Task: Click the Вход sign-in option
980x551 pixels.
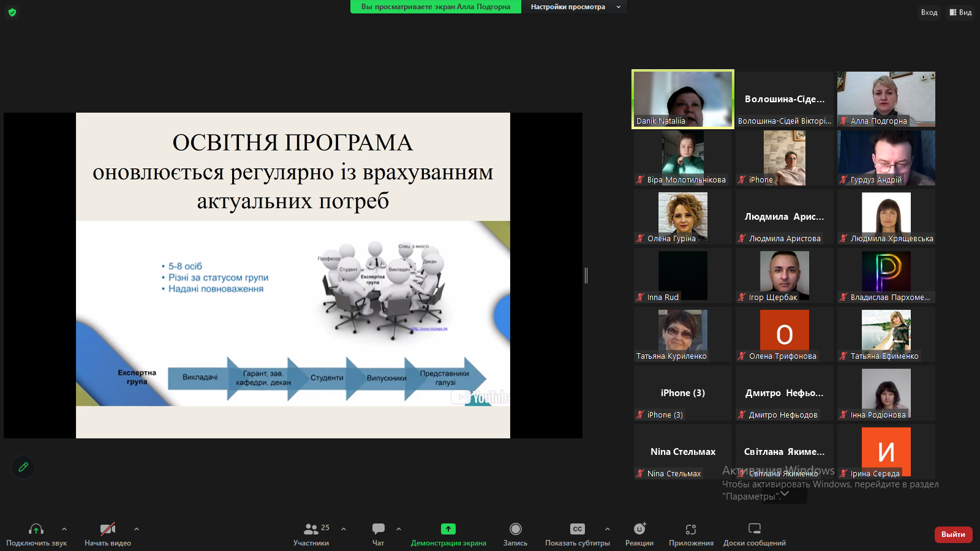Action: coord(929,12)
